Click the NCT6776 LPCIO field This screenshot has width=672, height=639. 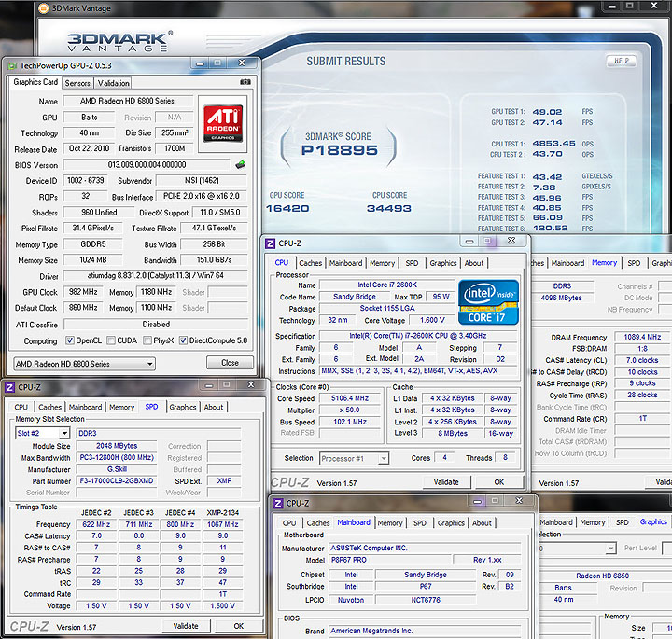click(x=426, y=600)
